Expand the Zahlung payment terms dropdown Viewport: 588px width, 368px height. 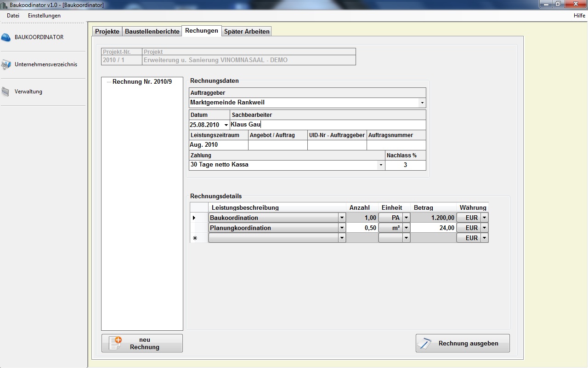tap(380, 165)
